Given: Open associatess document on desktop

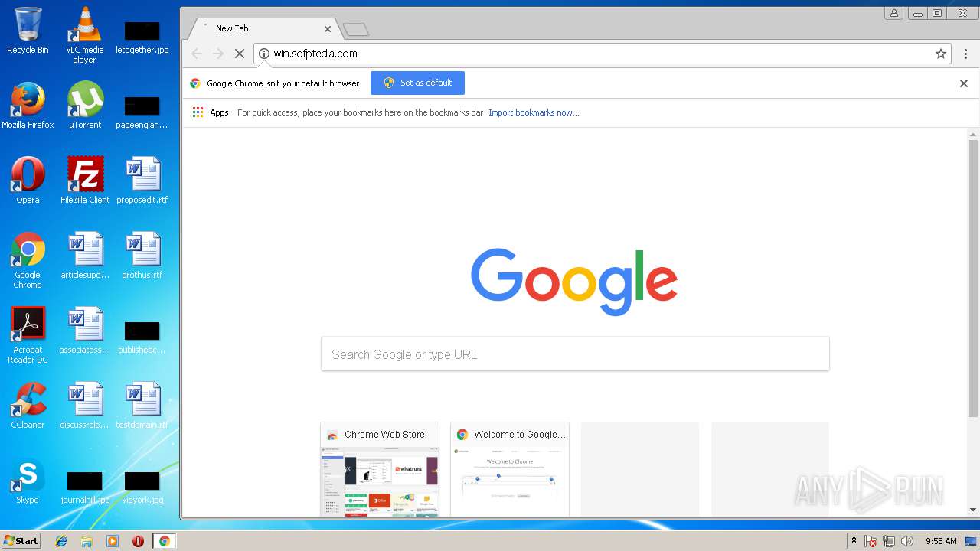Looking at the screenshot, I should (84, 331).
